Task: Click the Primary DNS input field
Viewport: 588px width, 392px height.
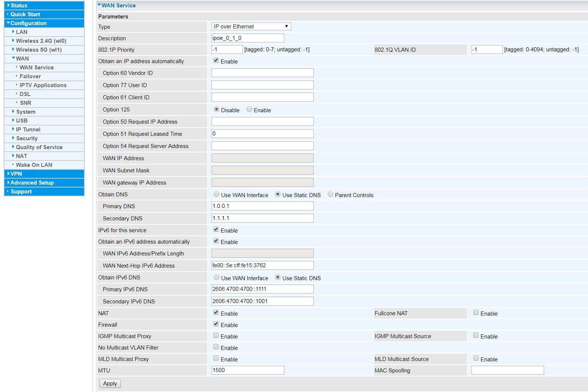Action: tap(262, 206)
